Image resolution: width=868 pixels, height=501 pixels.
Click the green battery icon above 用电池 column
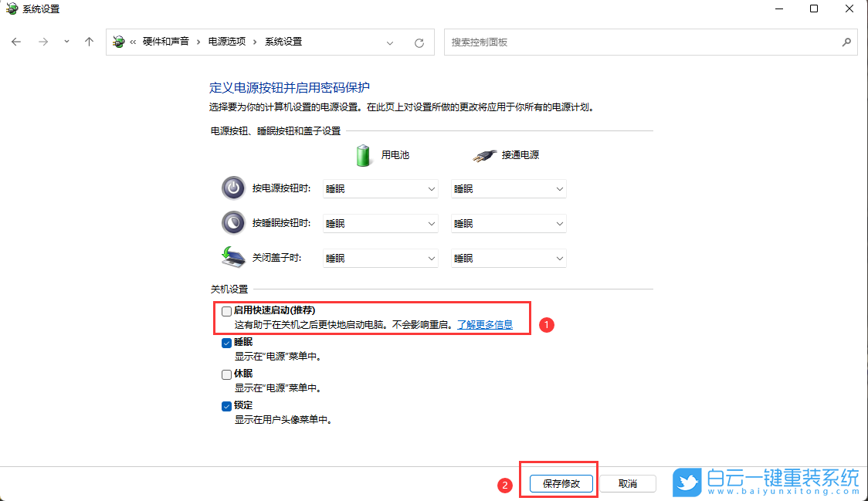(x=363, y=154)
